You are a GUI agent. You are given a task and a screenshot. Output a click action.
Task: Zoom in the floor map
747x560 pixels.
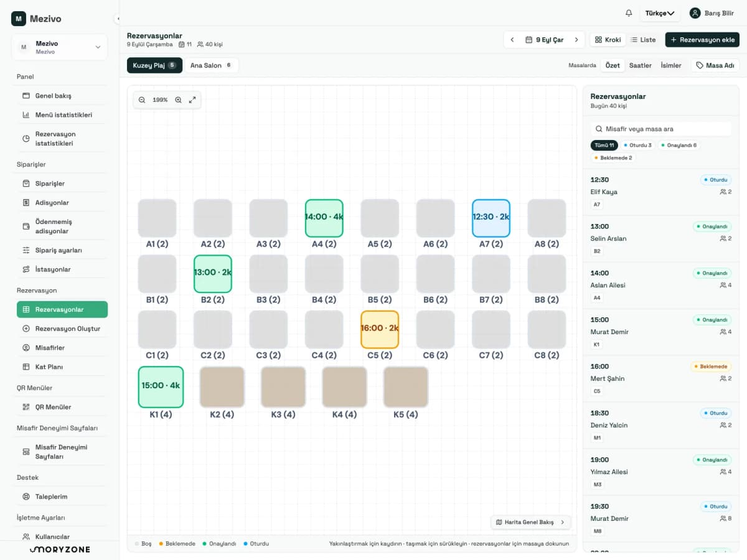179,100
